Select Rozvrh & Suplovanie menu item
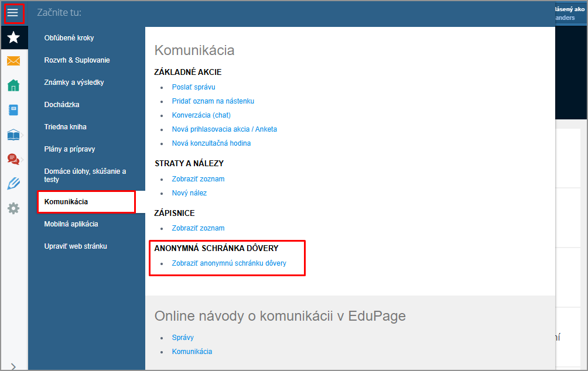Screen dimensions: 588x371 [x=77, y=60]
